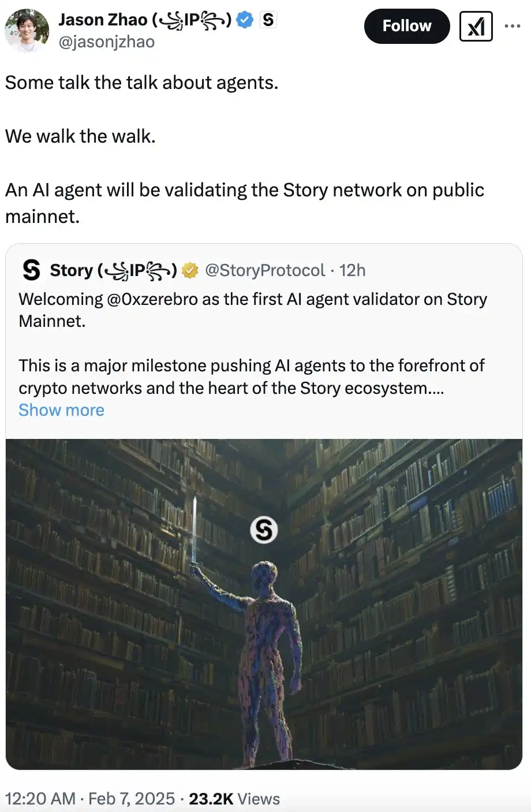Click the 12h timestamp on quoted post
The height and width of the screenshot is (812, 531).
pyautogui.click(x=353, y=270)
